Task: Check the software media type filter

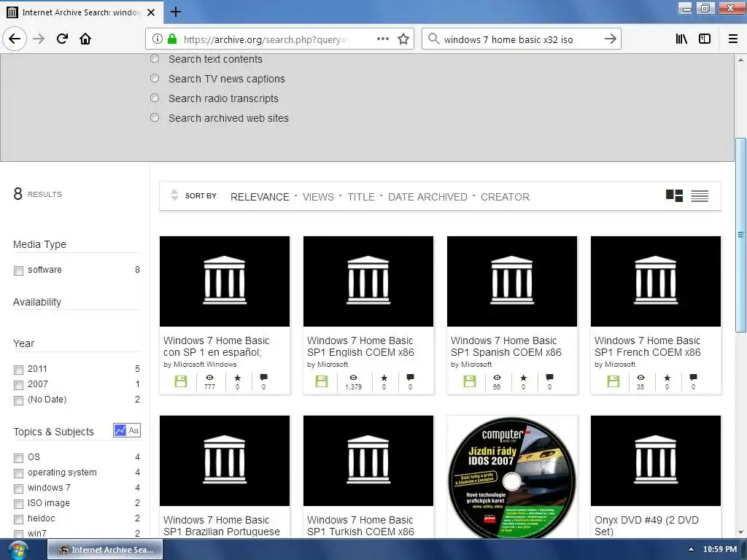Action: [18, 271]
